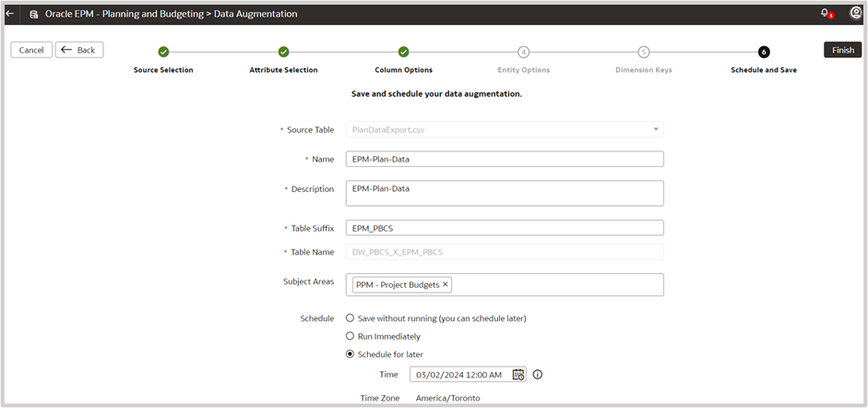The image size is (868, 408).
Task: Click the back arrow in header bar
Action: (10, 14)
